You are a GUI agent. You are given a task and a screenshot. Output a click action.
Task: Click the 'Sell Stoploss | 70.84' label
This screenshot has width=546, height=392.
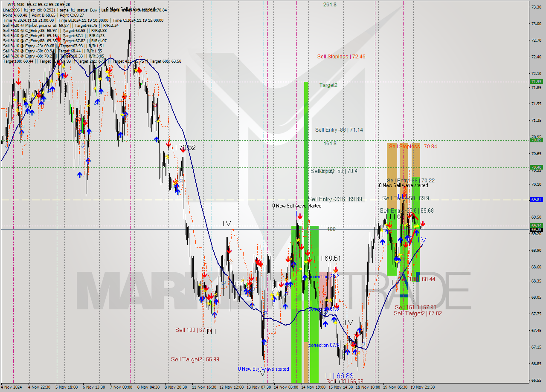[412, 146]
